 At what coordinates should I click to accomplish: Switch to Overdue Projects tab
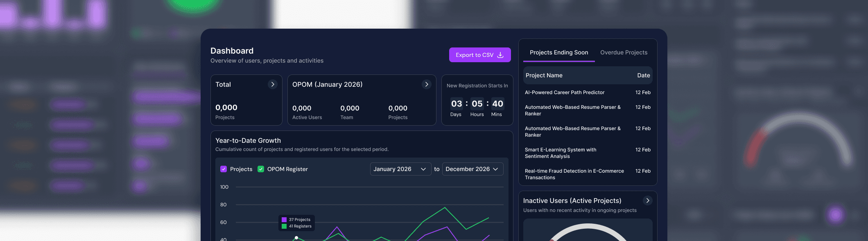pyautogui.click(x=624, y=53)
